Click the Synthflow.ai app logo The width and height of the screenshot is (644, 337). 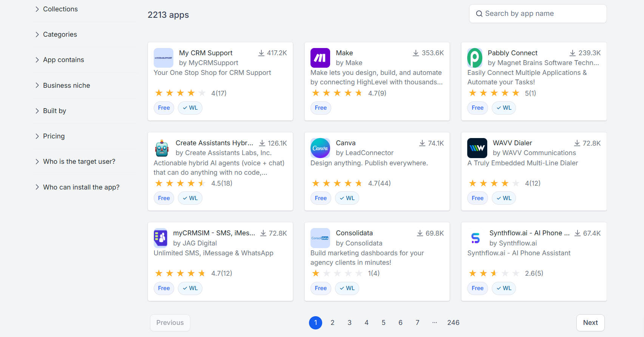476,238
